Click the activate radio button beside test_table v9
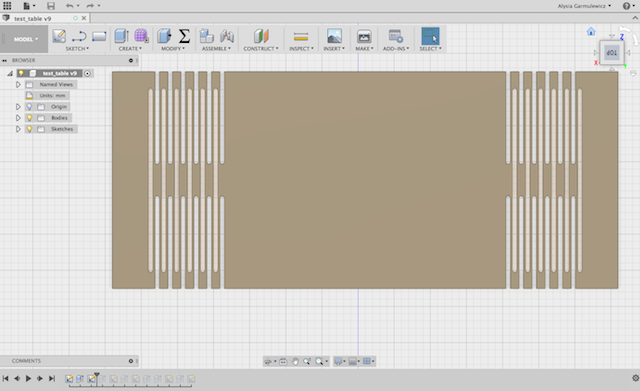The height and width of the screenshot is (391, 640). (87, 73)
